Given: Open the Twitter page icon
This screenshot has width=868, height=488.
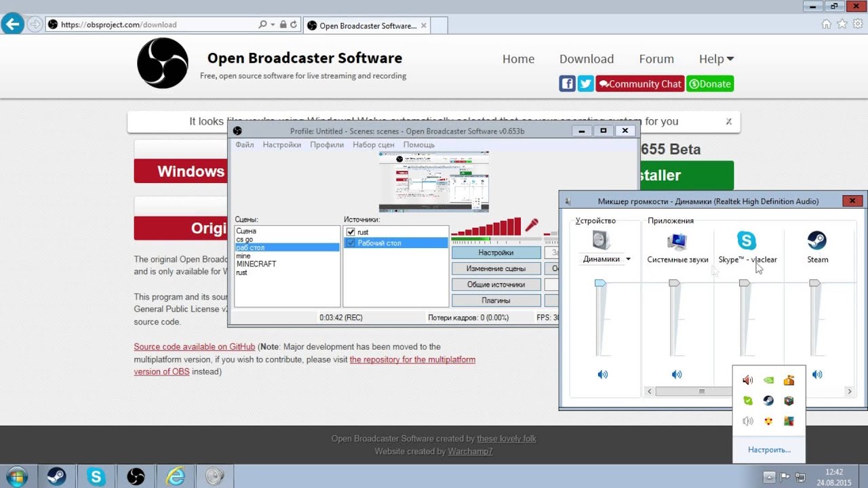Looking at the screenshot, I should tap(585, 84).
